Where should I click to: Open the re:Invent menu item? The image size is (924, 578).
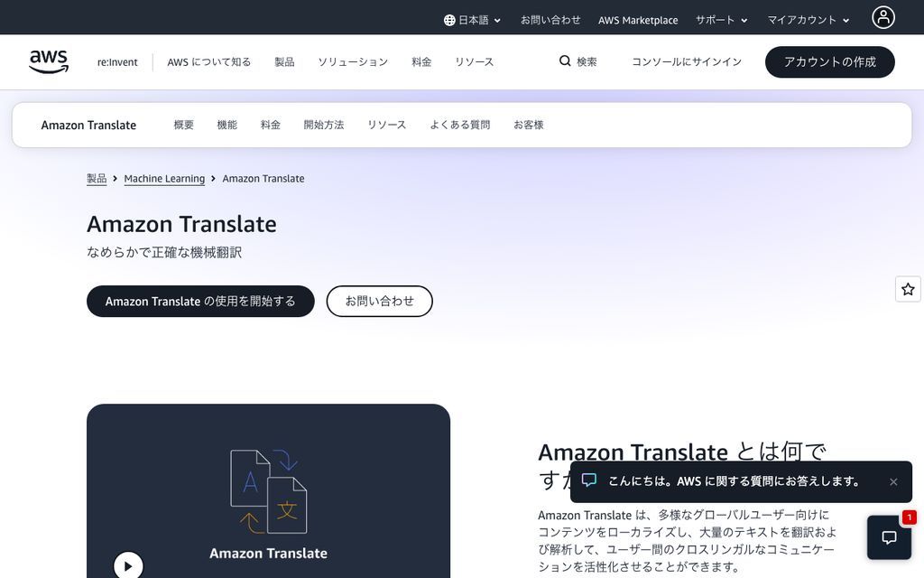117,62
